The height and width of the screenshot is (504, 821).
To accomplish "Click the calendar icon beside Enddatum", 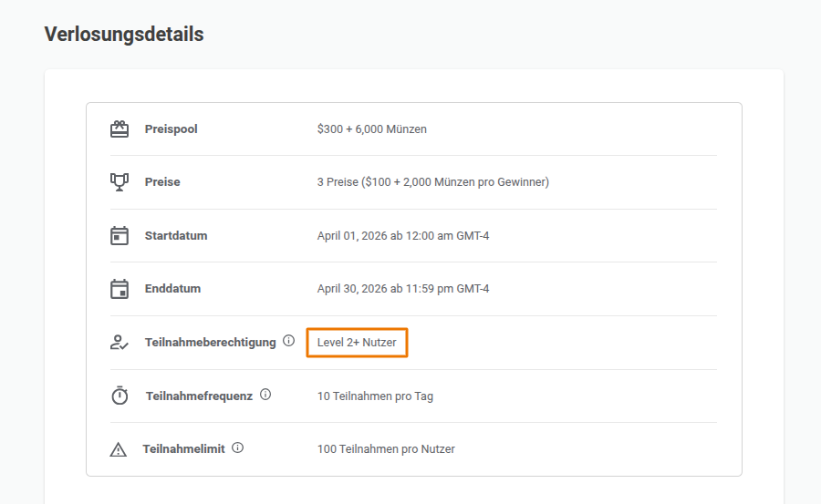I will click(x=120, y=289).
